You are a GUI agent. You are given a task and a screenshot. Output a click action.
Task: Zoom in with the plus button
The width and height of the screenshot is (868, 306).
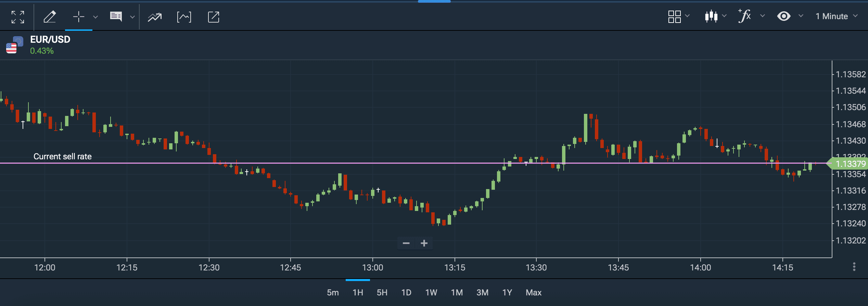coord(424,243)
